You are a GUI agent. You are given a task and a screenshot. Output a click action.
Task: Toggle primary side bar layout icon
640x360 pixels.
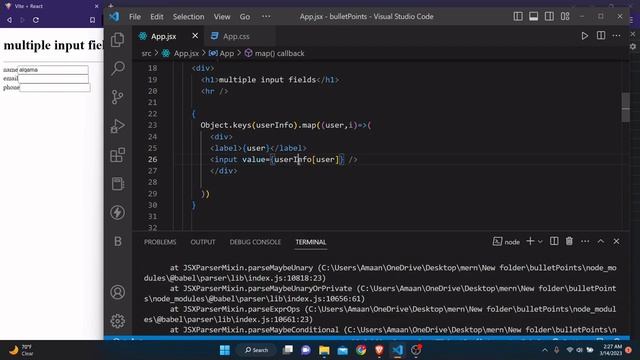(518, 16)
